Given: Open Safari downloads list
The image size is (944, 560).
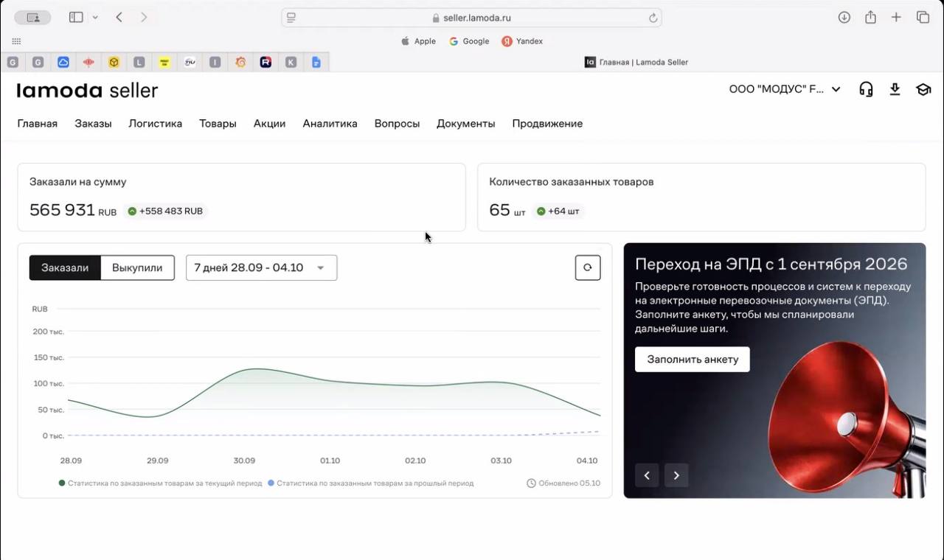Looking at the screenshot, I should pyautogui.click(x=844, y=17).
